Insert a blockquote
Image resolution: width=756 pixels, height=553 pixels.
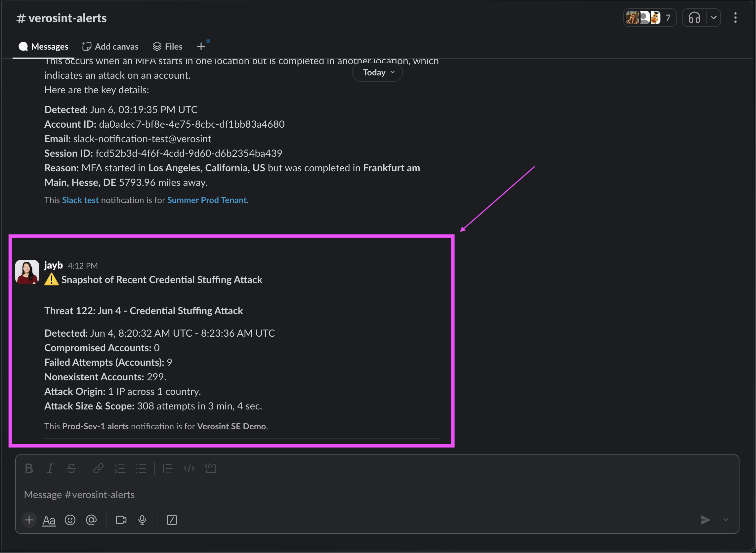(167, 468)
